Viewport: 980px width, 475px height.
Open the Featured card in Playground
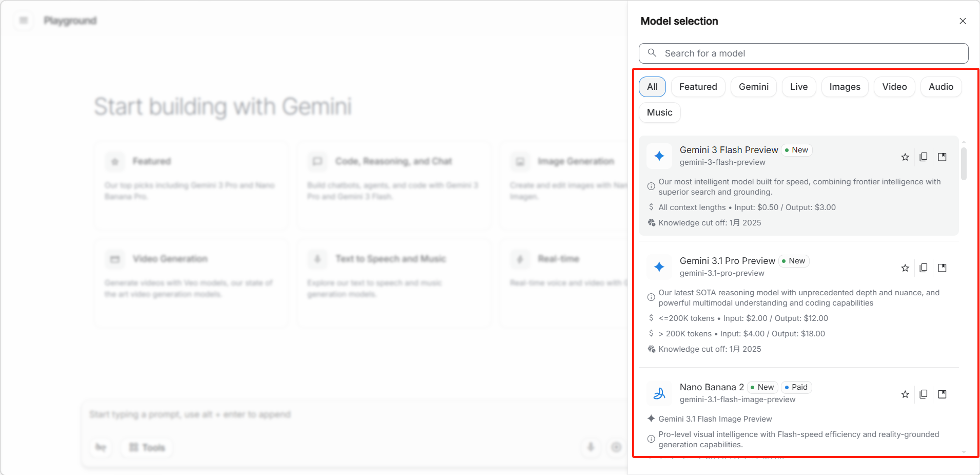tap(191, 185)
